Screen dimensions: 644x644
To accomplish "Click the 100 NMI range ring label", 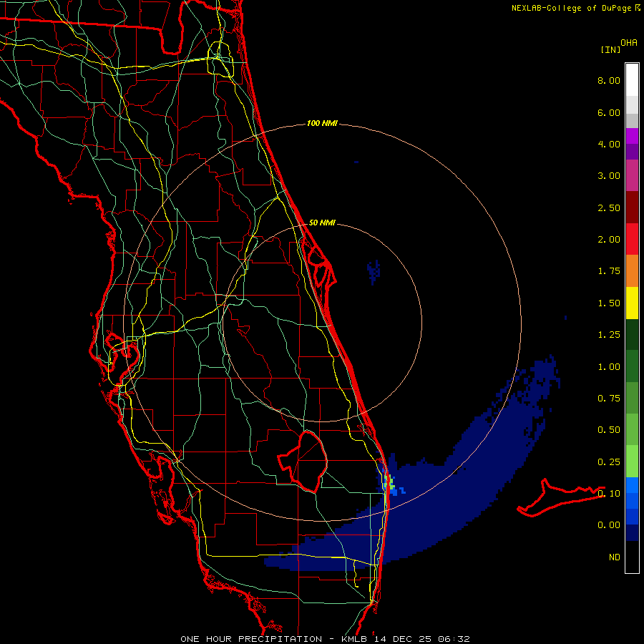I will 322,123.
